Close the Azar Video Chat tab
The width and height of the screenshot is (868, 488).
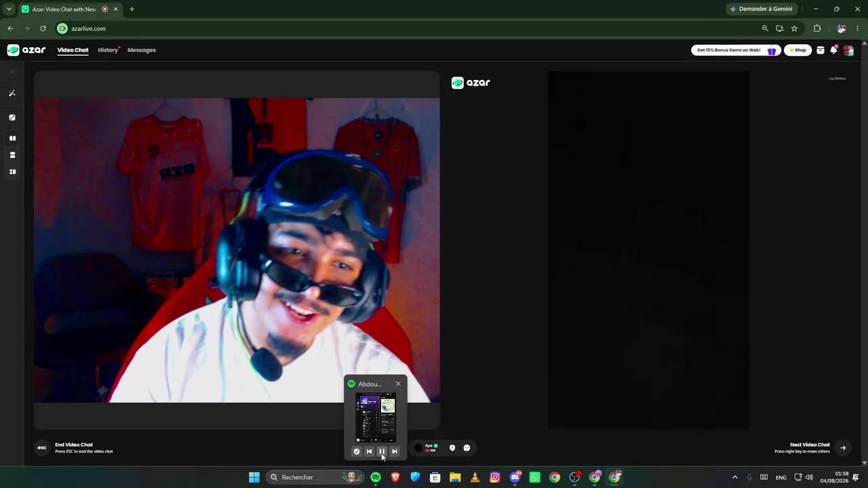click(x=116, y=9)
